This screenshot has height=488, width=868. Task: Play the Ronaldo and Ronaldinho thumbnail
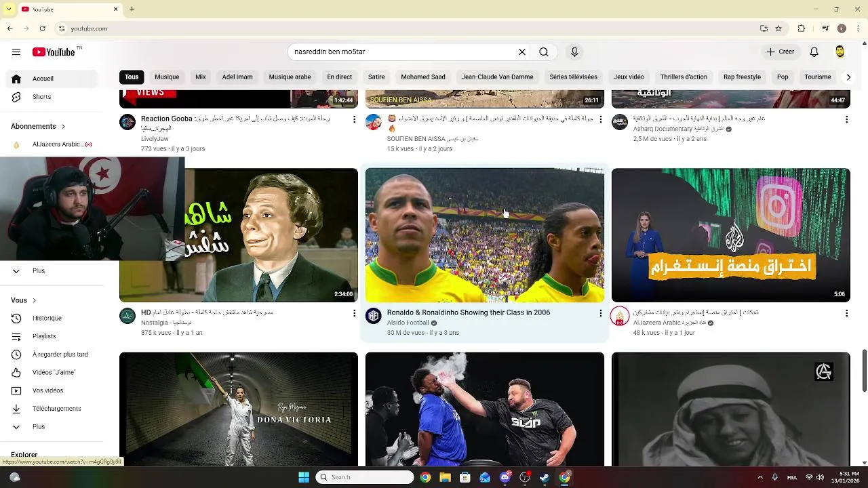pos(485,235)
